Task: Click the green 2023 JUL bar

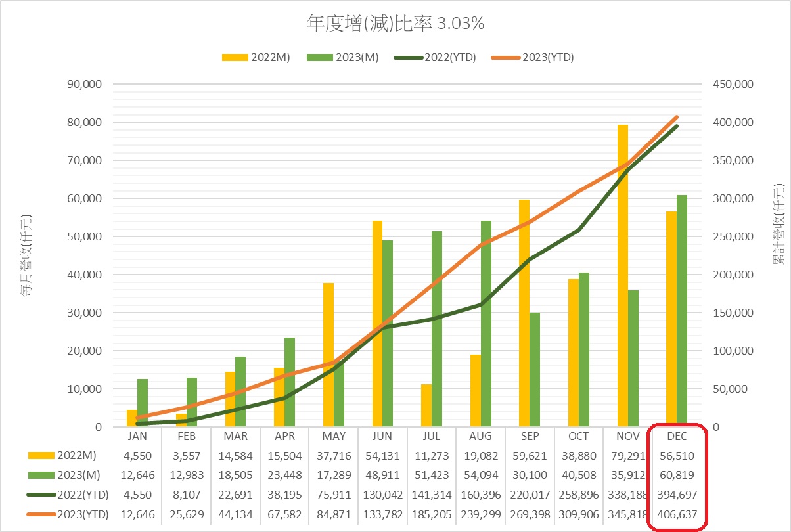Action: click(x=437, y=328)
